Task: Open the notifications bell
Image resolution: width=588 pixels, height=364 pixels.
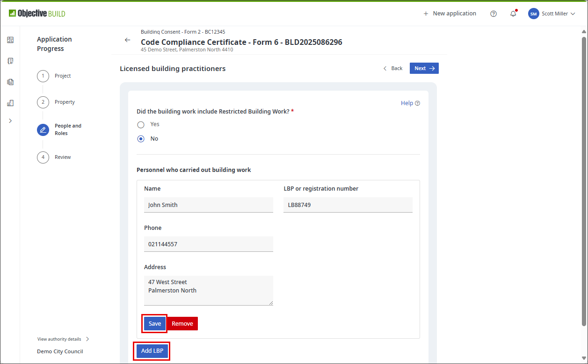Action: (x=513, y=14)
